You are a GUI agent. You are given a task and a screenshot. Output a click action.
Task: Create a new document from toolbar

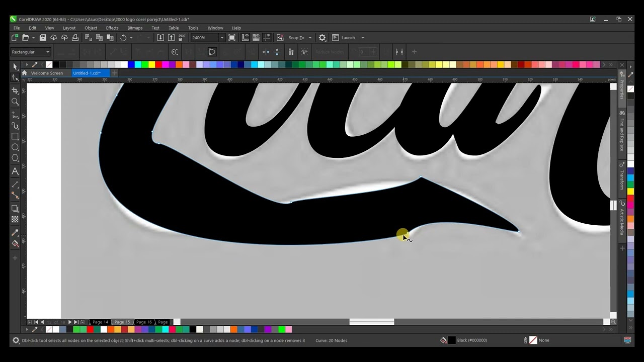[15, 38]
